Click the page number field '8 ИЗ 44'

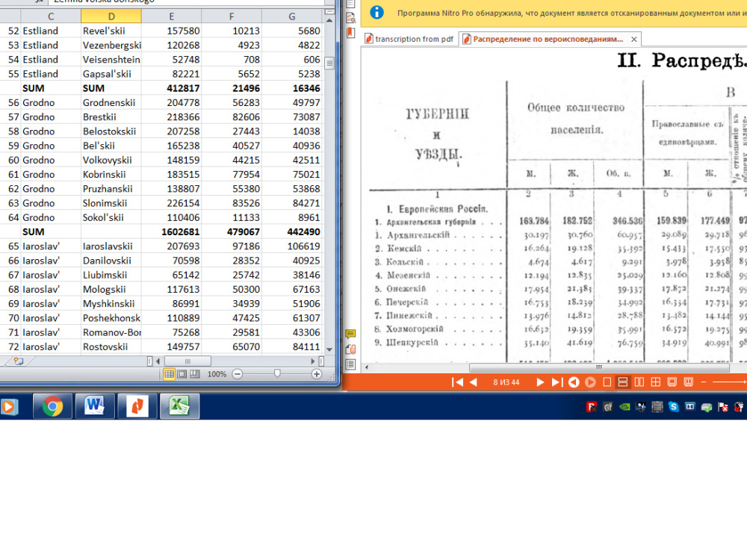pos(506,382)
